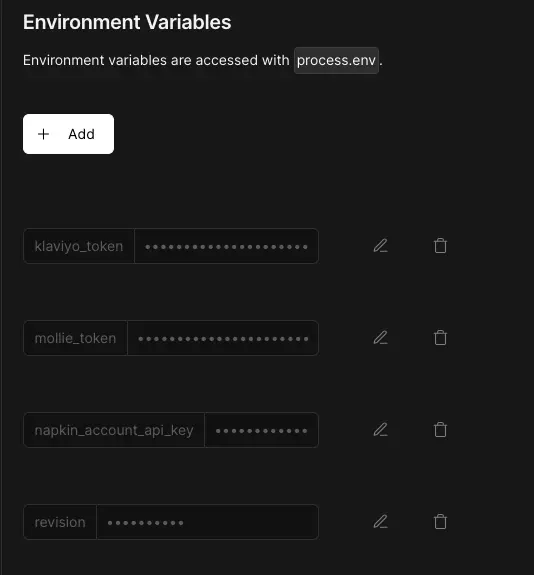Click the process.env code snippet
534x575 pixels.
336,61
